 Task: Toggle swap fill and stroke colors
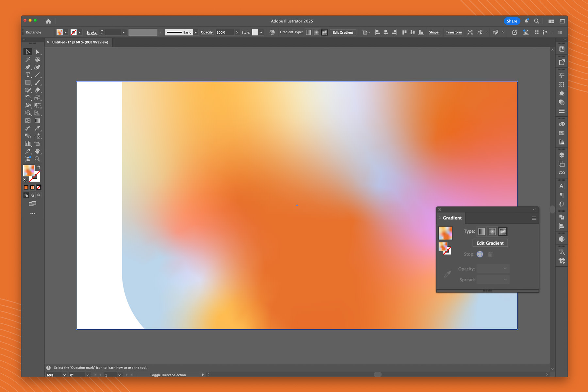(39, 167)
